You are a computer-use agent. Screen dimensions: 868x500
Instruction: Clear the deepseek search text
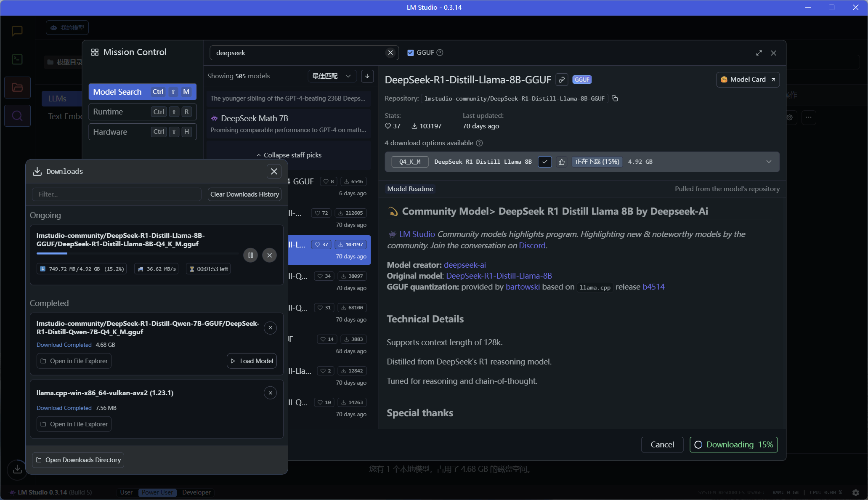pyautogui.click(x=390, y=53)
